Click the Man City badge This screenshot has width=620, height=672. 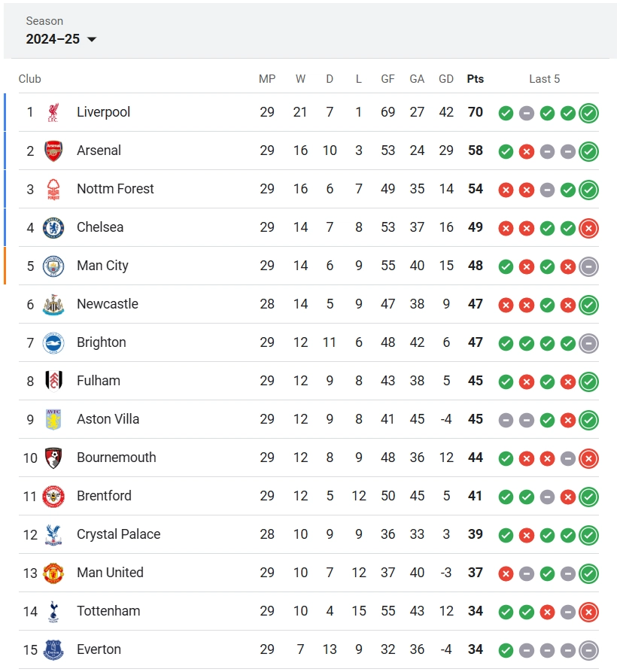coord(53,266)
